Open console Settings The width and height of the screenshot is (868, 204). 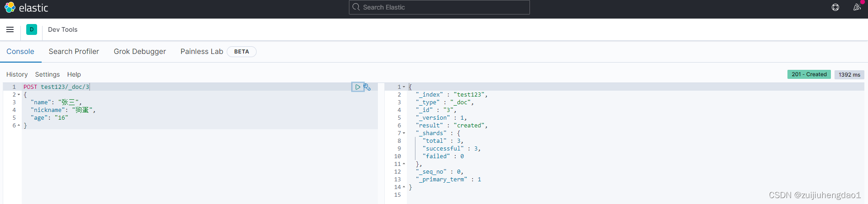click(48, 74)
